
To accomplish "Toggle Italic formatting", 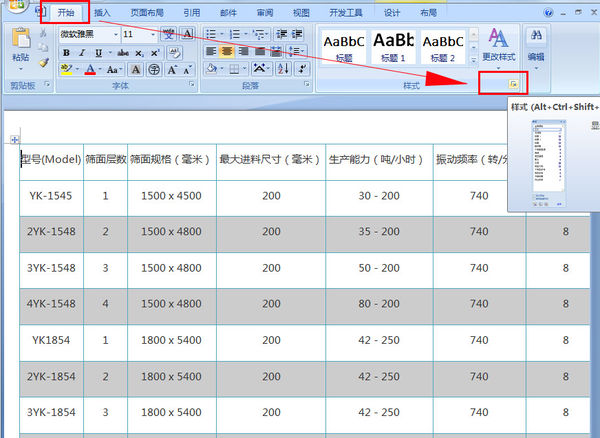I will point(82,53).
